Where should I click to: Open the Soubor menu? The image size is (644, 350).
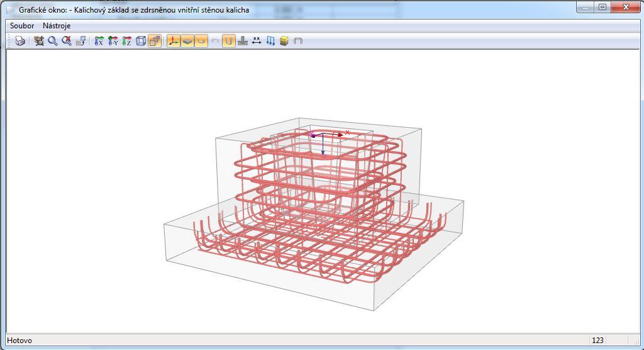(x=22, y=26)
